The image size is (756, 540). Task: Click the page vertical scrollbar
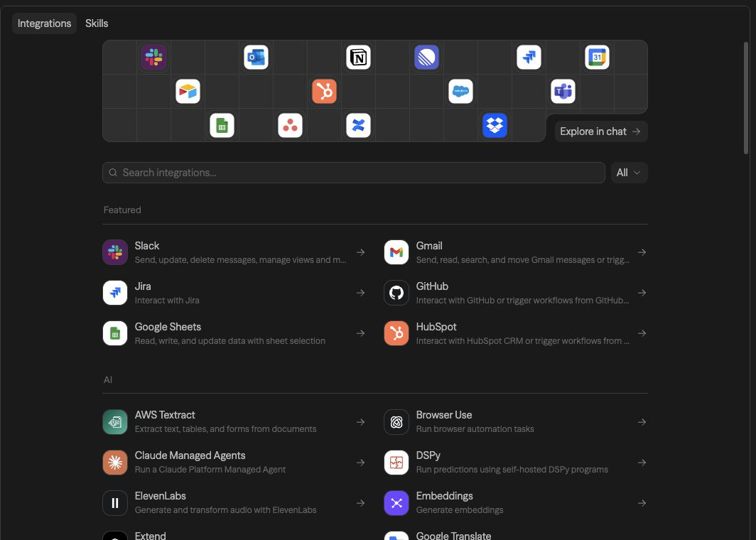tap(746, 98)
